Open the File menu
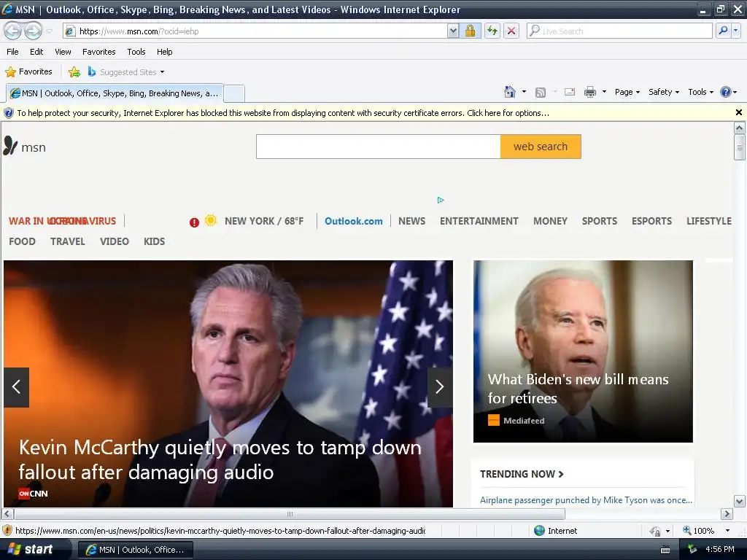The height and width of the screenshot is (560, 747). pos(12,52)
